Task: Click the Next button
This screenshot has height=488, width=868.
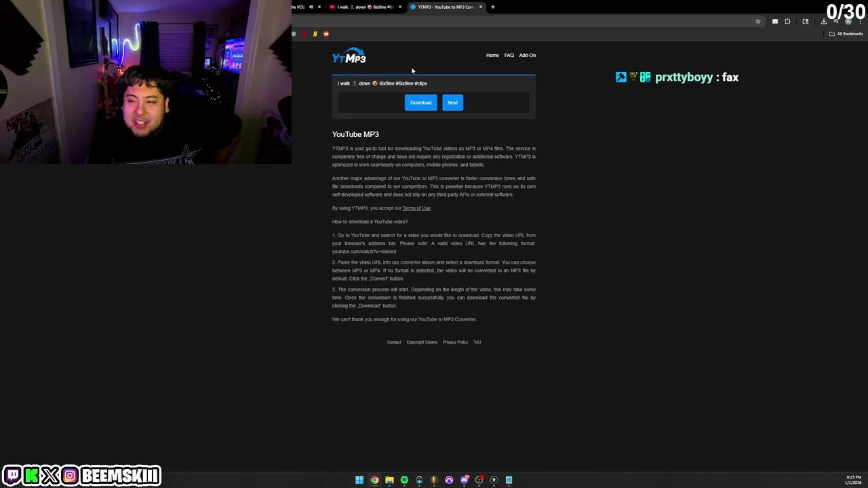Action: pyautogui.click(x=452, y=102)
